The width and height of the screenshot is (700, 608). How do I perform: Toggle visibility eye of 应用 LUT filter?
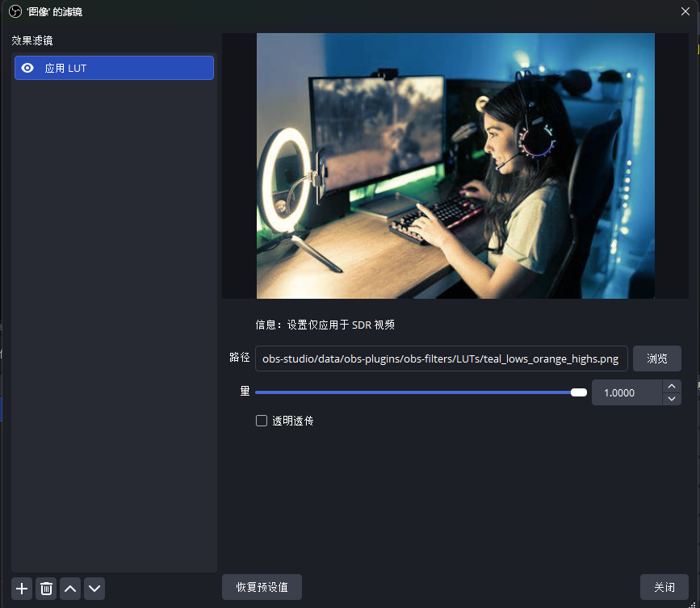coord(27,69)
